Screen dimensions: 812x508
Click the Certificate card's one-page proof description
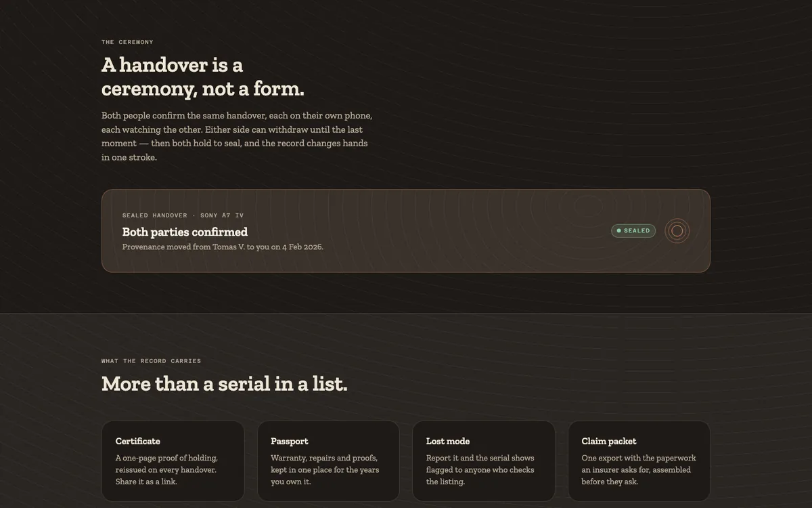[166, 470]
